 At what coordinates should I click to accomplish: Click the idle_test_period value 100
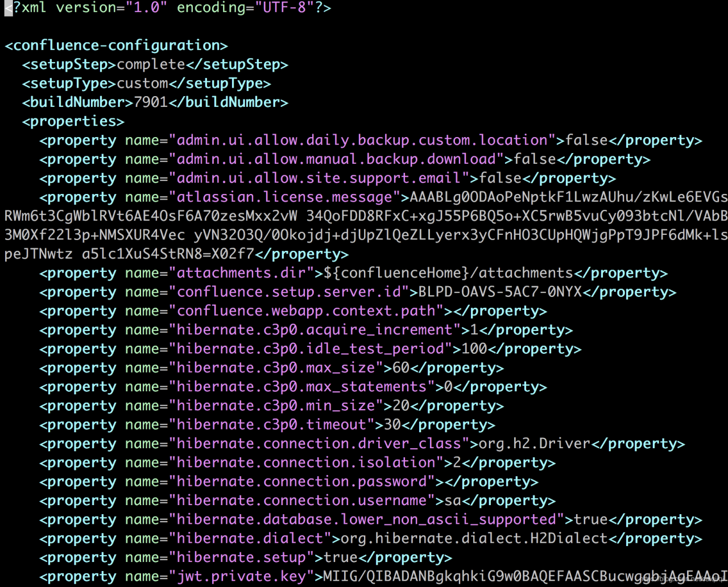coord(474,349)
